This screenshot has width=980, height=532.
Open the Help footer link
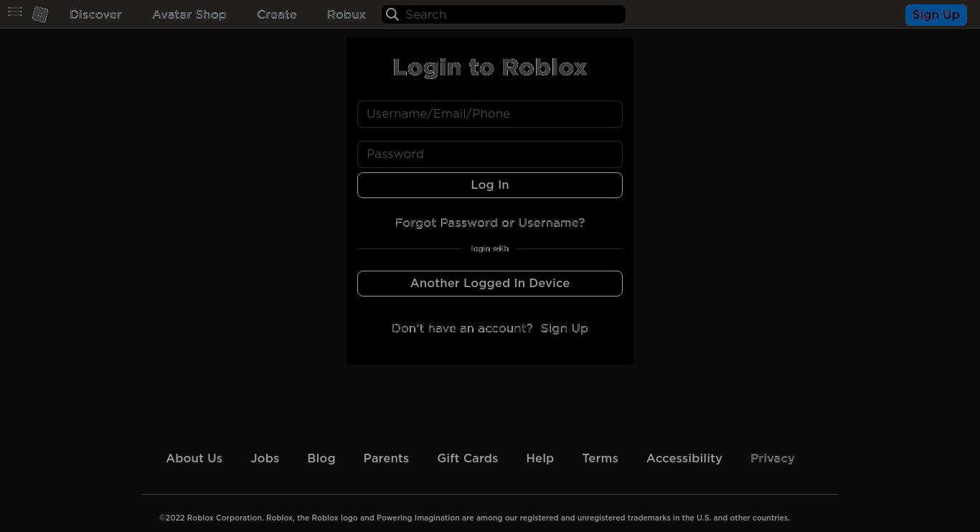pyautogui.click(x=540, y=458)
